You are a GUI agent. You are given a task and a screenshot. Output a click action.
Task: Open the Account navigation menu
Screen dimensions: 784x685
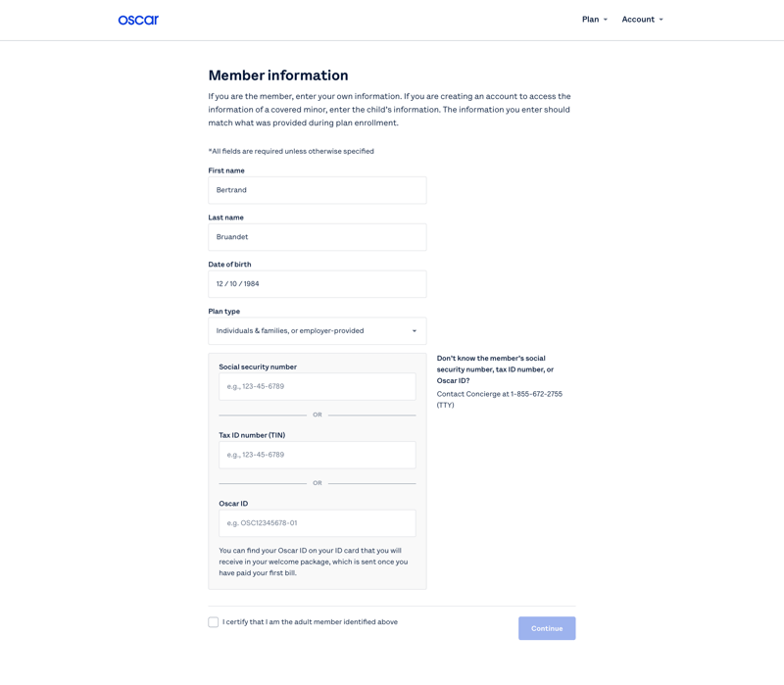(x=637, y=19)
